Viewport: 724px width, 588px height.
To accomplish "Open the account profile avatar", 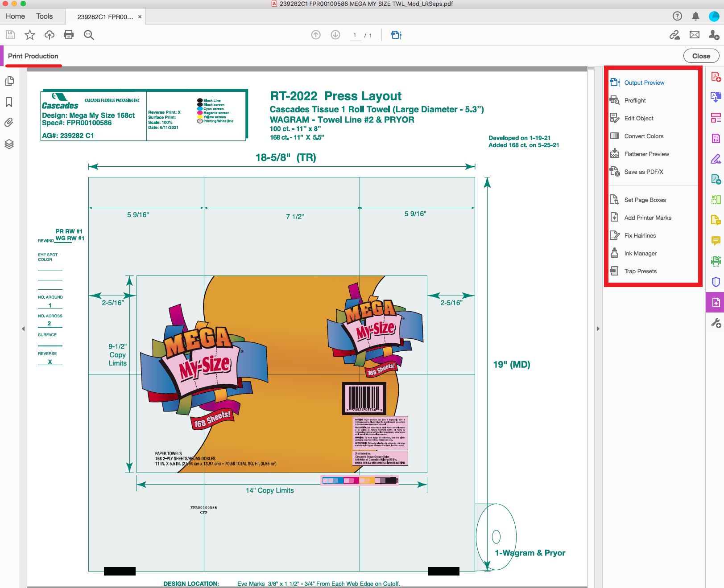I will (x=714, y=16).
